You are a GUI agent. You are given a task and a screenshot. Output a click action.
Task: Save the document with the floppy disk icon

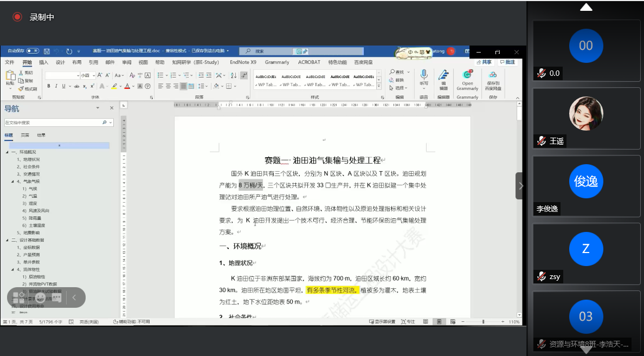[x=47, y=51]
